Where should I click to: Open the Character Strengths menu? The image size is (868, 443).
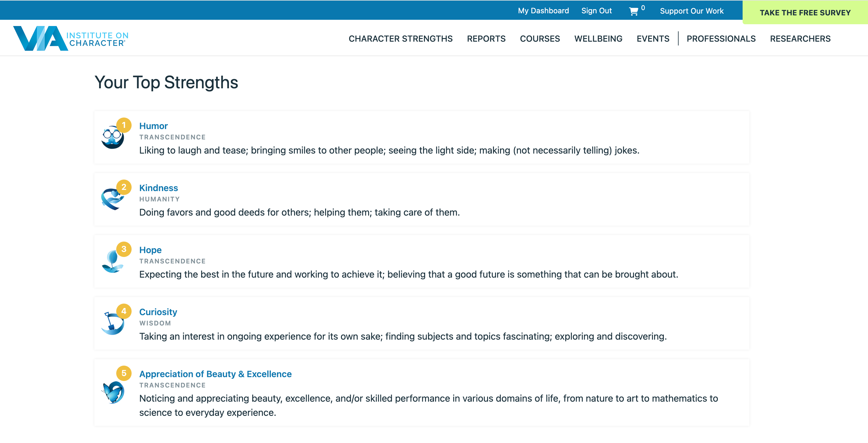pos(400,39)
